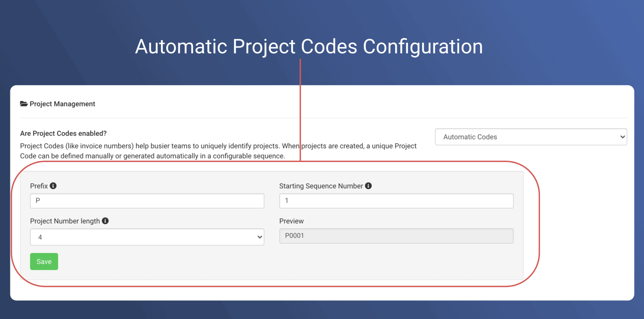The height and width of the screenshot is (319, 644).
Task: Click the Starting Sequence Number info icon
Action: pos(369,186)
